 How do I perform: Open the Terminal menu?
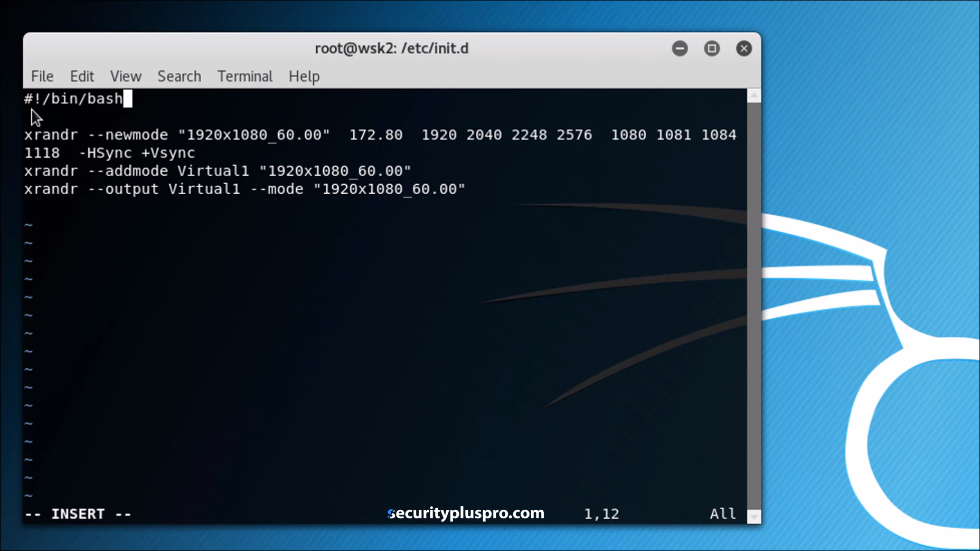tap(245, 77)
